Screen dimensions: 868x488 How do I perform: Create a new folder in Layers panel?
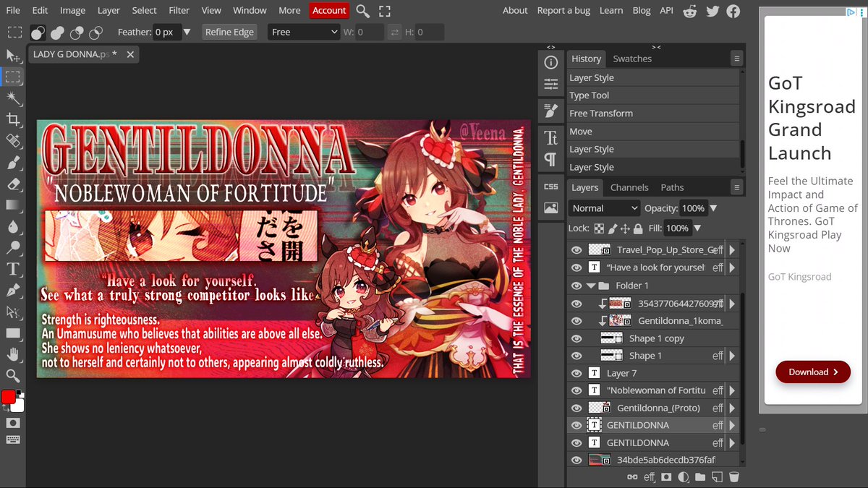point(700,477)
